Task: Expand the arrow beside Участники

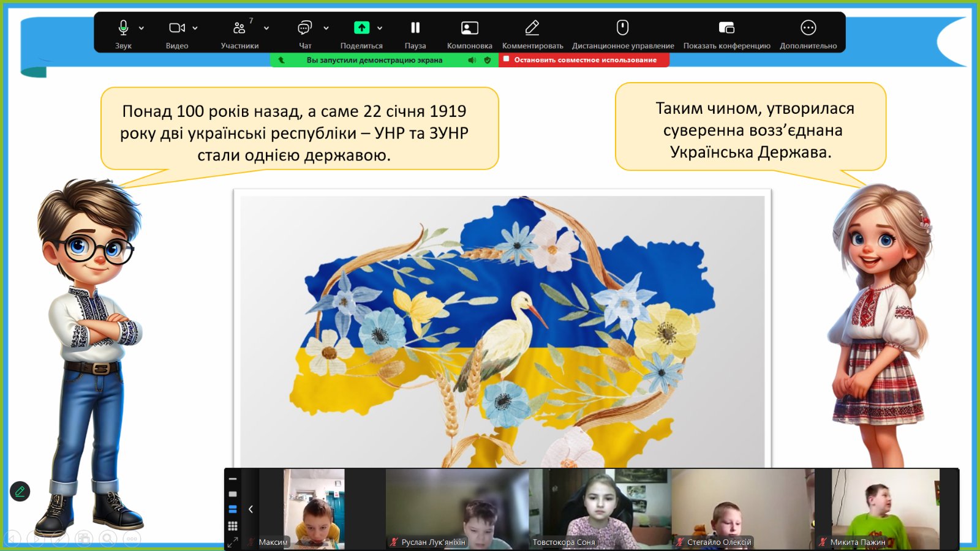Action: 266,28
